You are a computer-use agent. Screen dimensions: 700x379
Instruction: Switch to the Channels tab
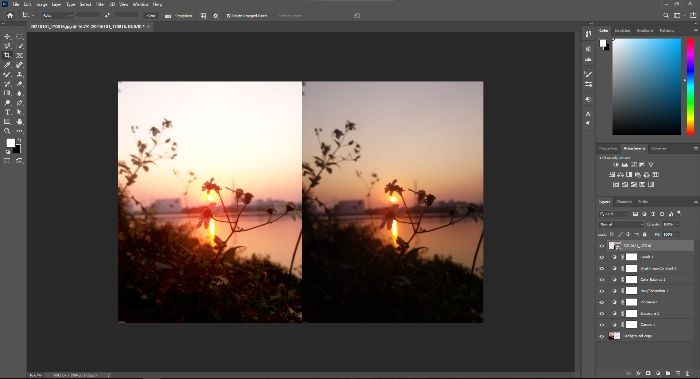pos(624,202)
